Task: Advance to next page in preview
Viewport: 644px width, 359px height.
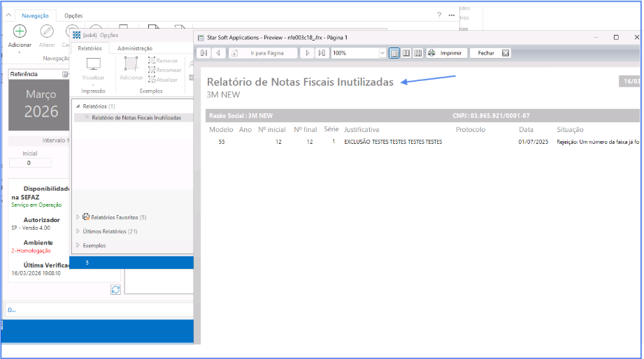Action: pos(308,53)
